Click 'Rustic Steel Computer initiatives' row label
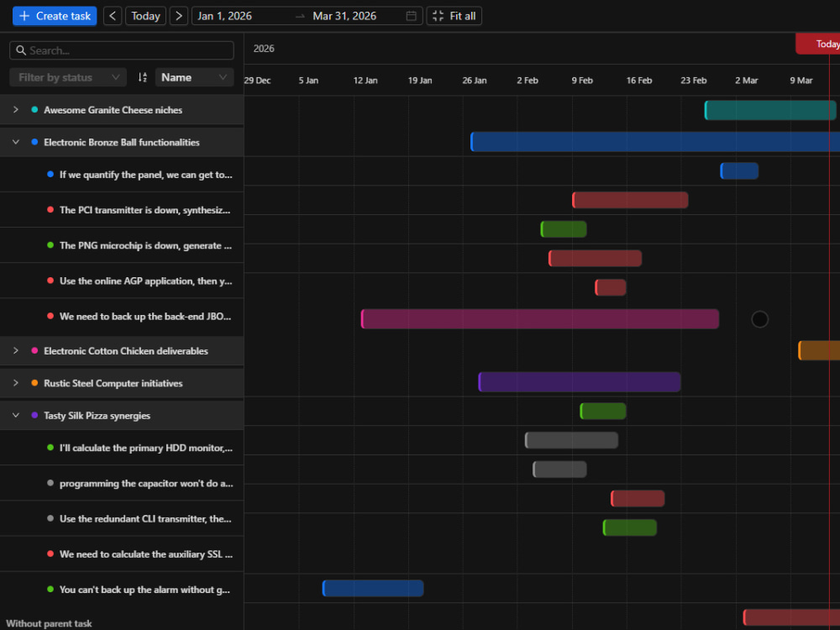Viewport: 840px width, 630px height. tap(113, 383)
